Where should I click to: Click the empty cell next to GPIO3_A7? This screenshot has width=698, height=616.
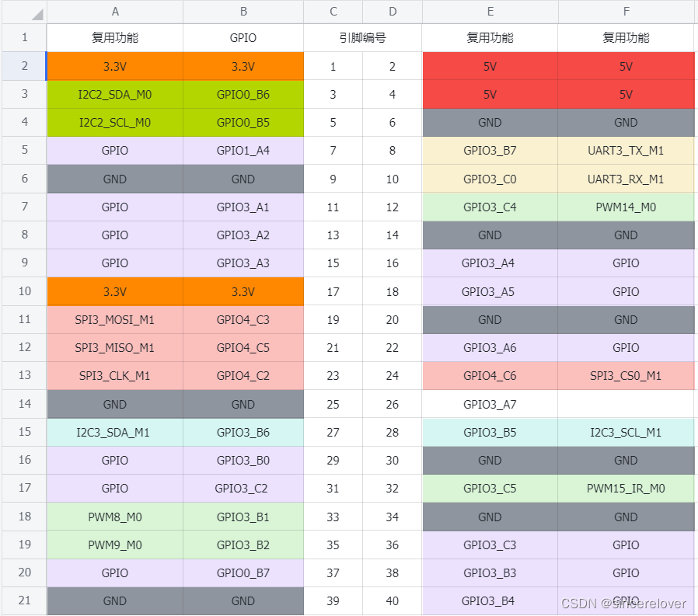(626, 404)
